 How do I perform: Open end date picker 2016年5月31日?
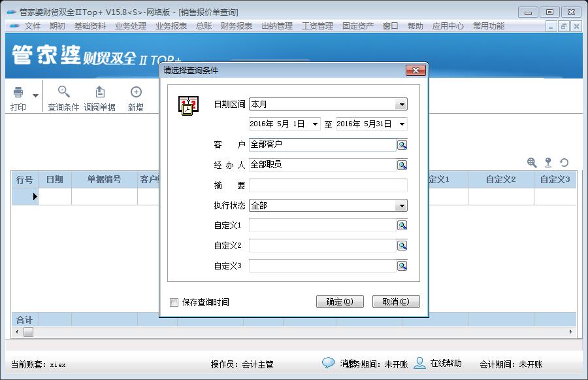(402, 124)
